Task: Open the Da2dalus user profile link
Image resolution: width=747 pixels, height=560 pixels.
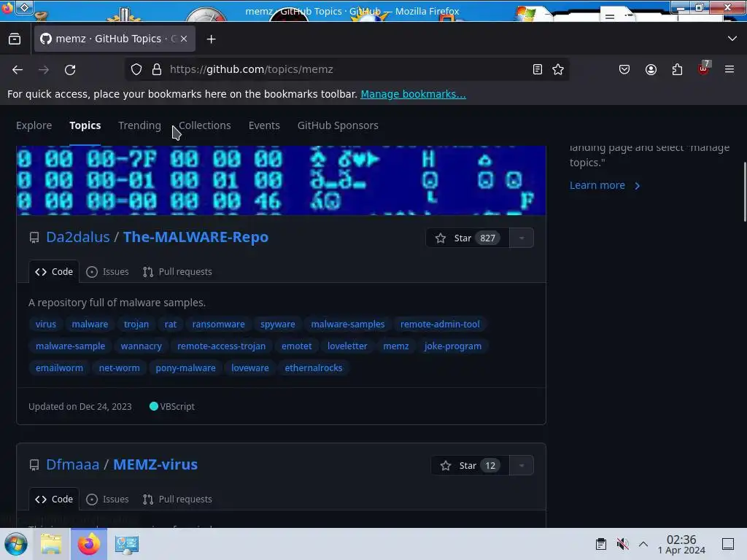Action: (77, 237)
